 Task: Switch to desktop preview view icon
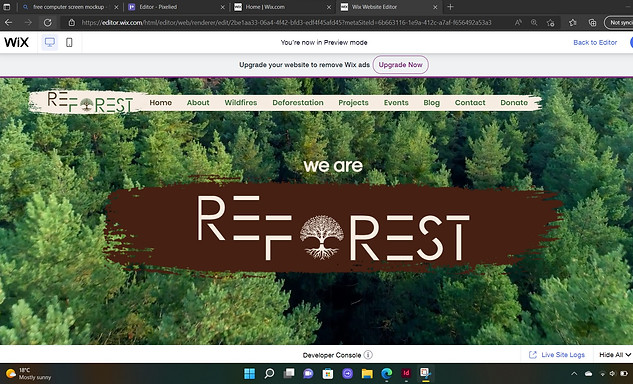[x=50, y=42]
